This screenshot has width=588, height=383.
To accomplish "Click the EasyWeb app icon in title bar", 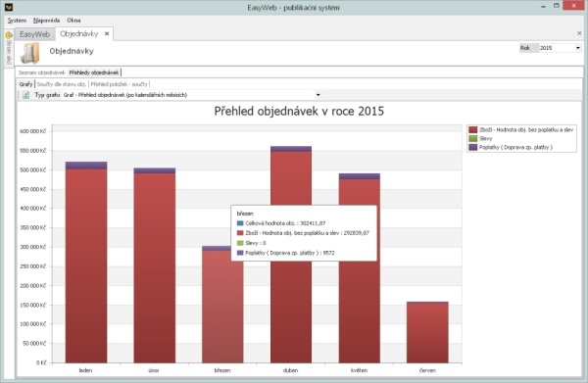I will [8, 7].
